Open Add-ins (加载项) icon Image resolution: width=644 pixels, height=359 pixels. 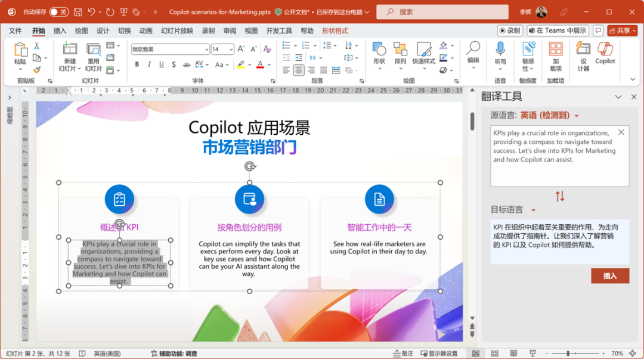[x=556, y=49]
